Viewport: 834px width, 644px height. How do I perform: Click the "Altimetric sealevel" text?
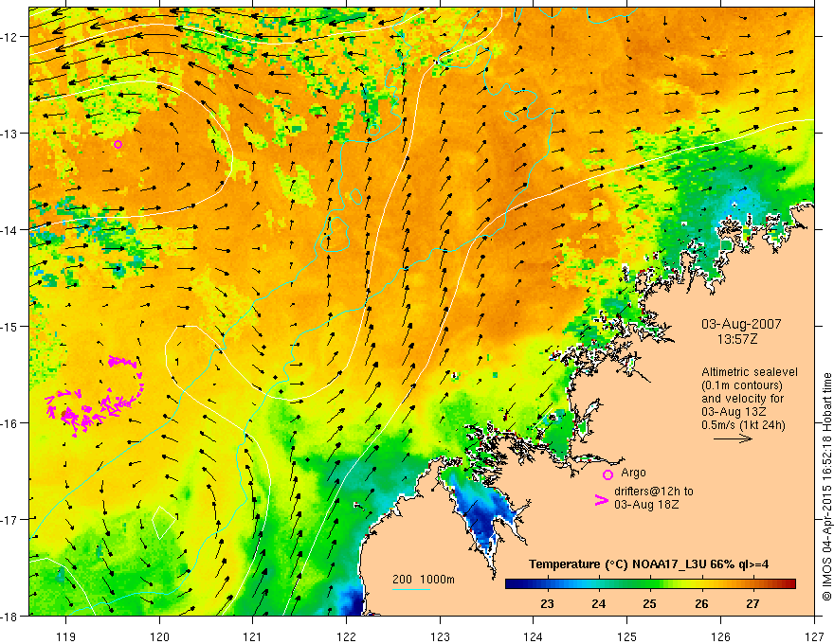point(750,372)
